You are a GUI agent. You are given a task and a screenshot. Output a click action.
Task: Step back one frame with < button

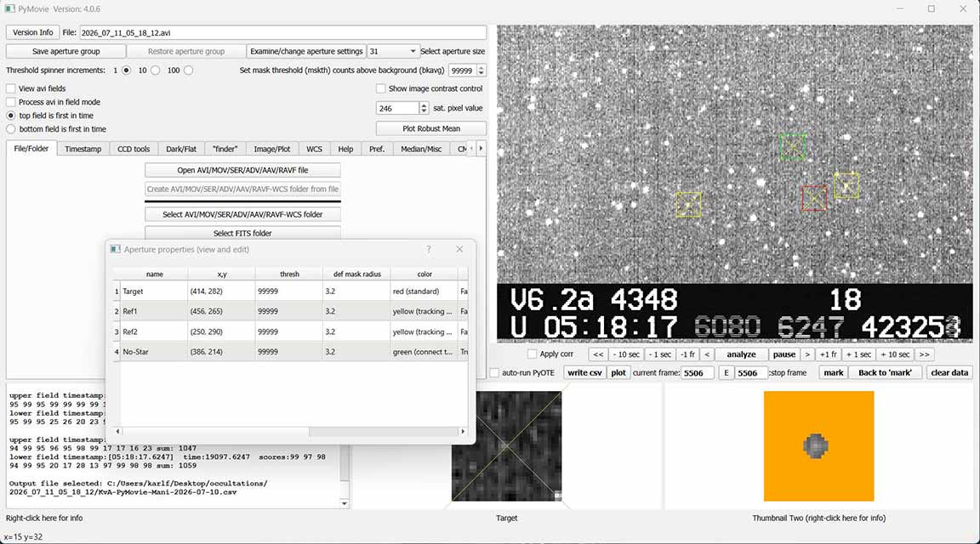[707, 354]
